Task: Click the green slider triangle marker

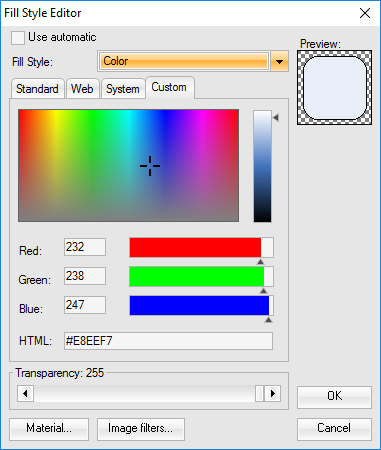Action: click(x=263, y=291)
